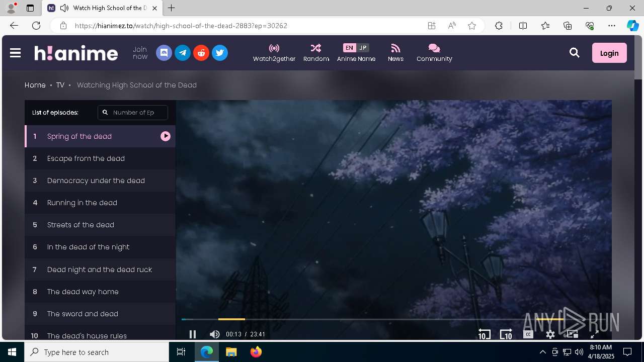This screenshot has width=644, height=362.
Task: Open the site search magnifier
Action: (x=575, y=53)
